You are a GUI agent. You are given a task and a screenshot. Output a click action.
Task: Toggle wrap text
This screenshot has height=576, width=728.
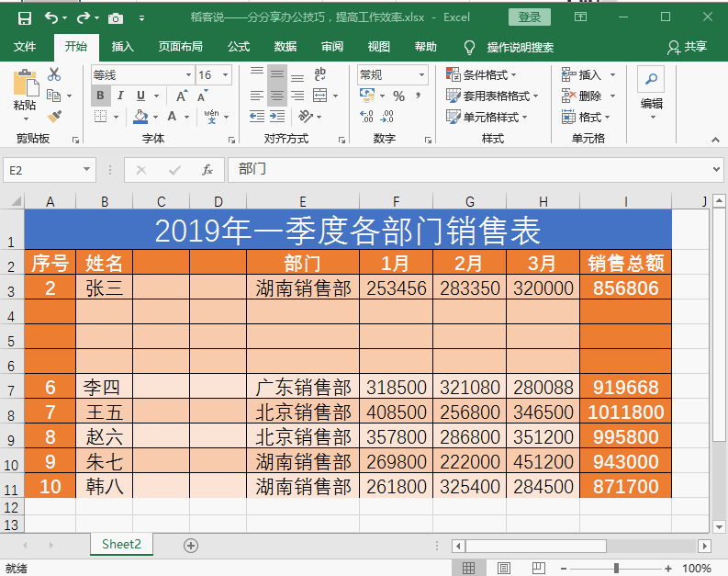click(x=319, y=74)
